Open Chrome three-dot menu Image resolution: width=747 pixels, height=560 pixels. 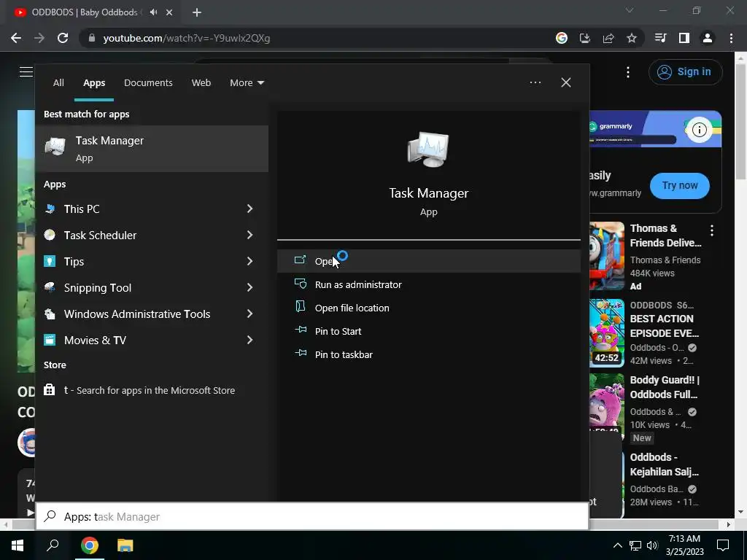731,38
